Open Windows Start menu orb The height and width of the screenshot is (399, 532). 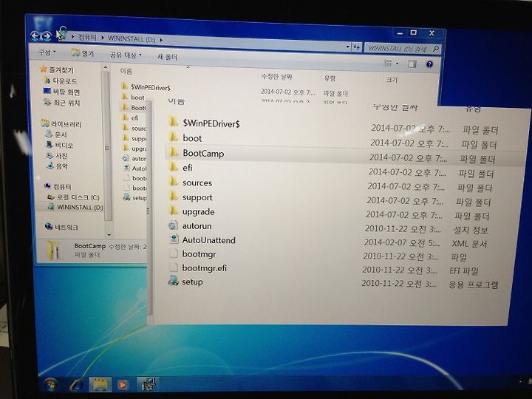tap(51, 384)
